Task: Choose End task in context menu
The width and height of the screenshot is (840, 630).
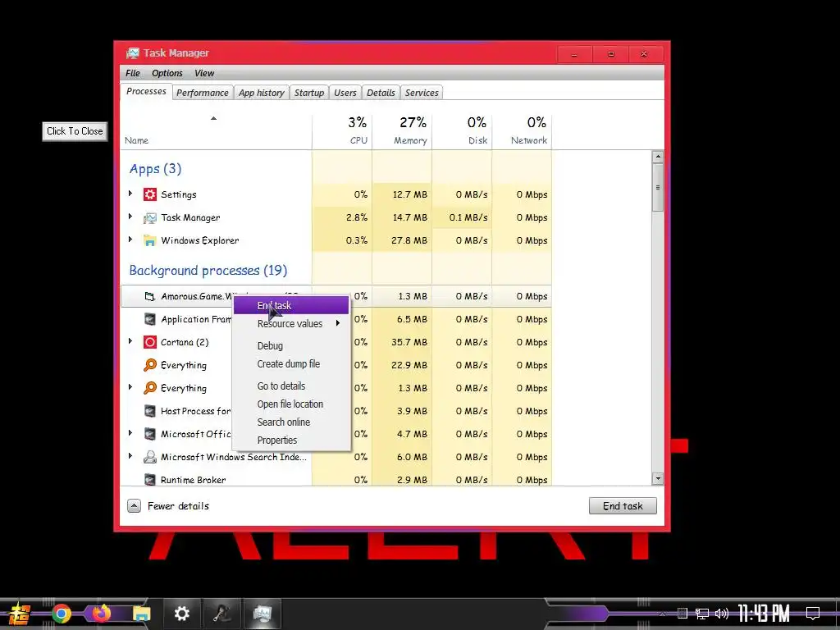Action: (x=291, y=305)
